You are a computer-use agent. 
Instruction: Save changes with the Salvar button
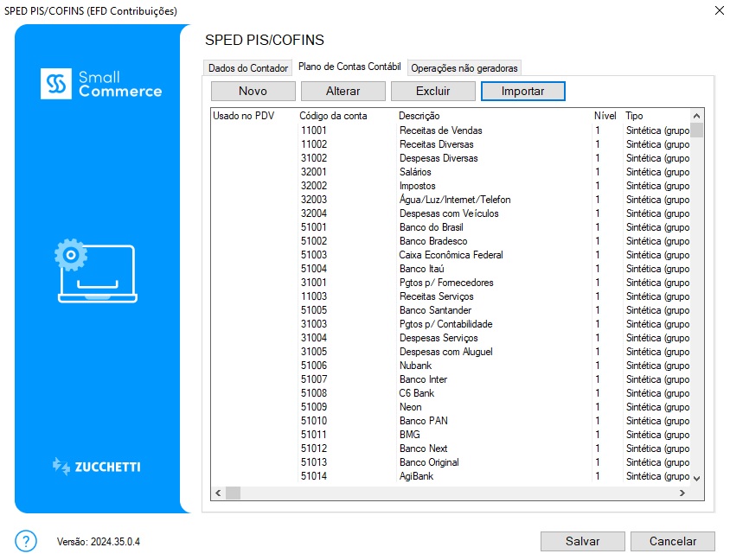coord(582,541)
